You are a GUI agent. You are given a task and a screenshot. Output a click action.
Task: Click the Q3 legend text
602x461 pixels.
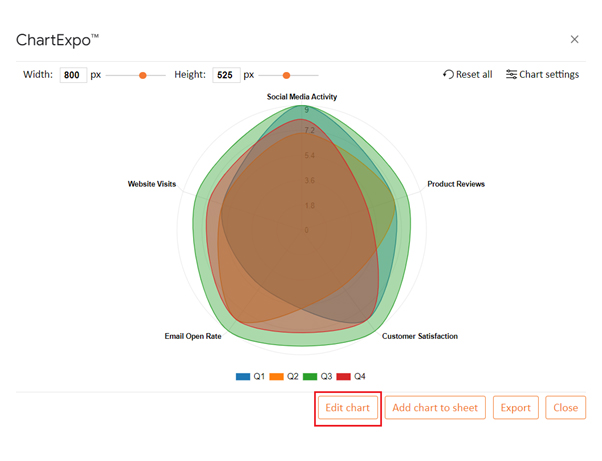pyautogui.click(x=326, y=377)
